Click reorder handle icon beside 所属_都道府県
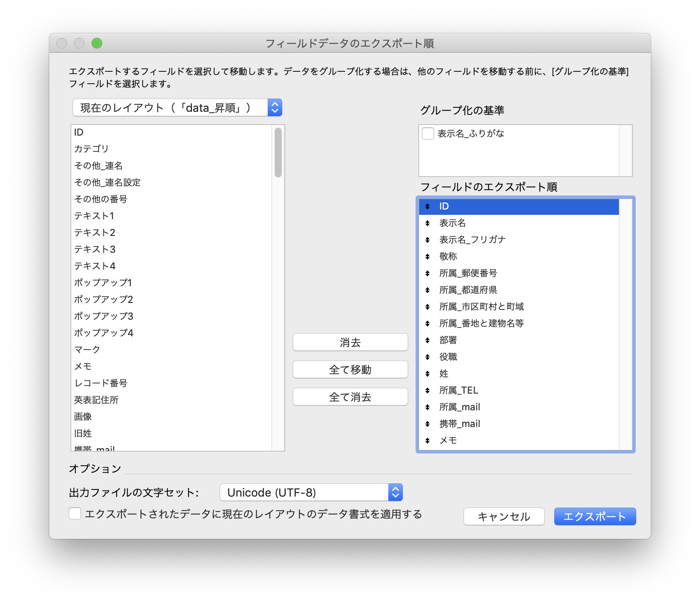The height and width of the screenshot is (604, 700). click(427, 290)
